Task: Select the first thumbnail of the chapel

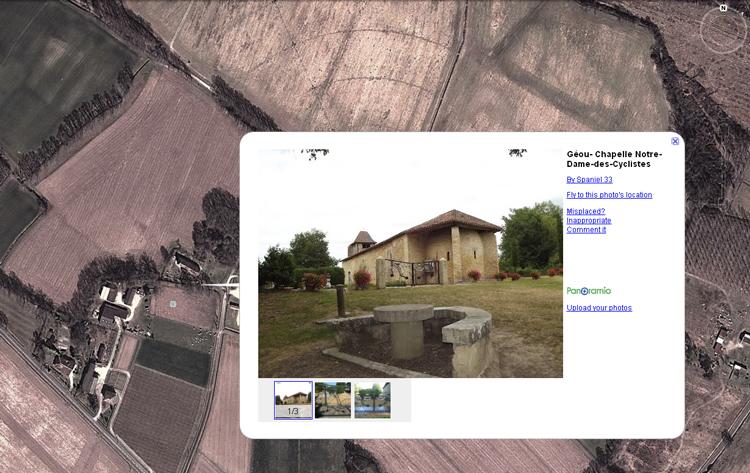Action: coord(293,396)
